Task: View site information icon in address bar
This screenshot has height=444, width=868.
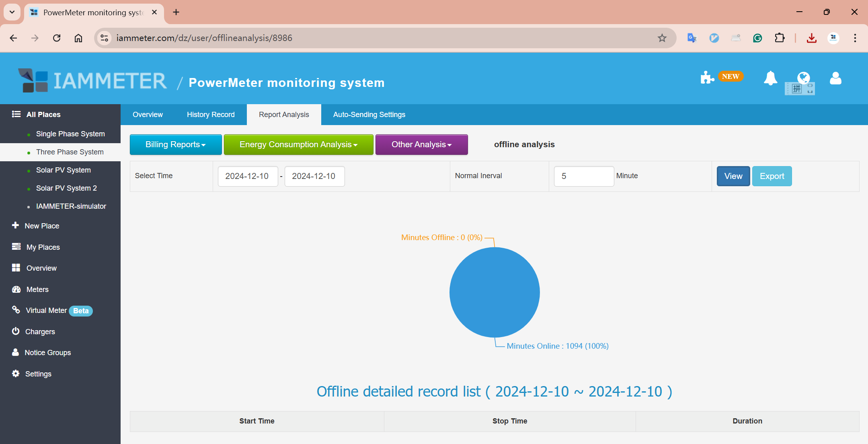Action: 105,38
